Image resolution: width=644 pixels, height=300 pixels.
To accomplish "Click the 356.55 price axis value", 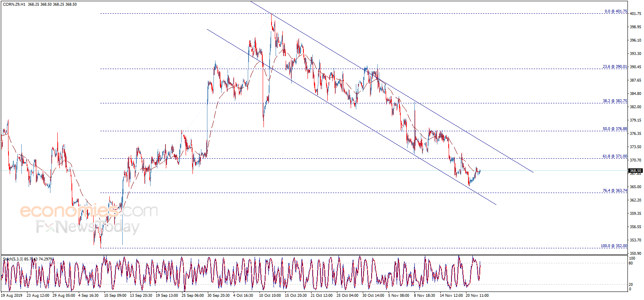I will [x=636, y=227].
